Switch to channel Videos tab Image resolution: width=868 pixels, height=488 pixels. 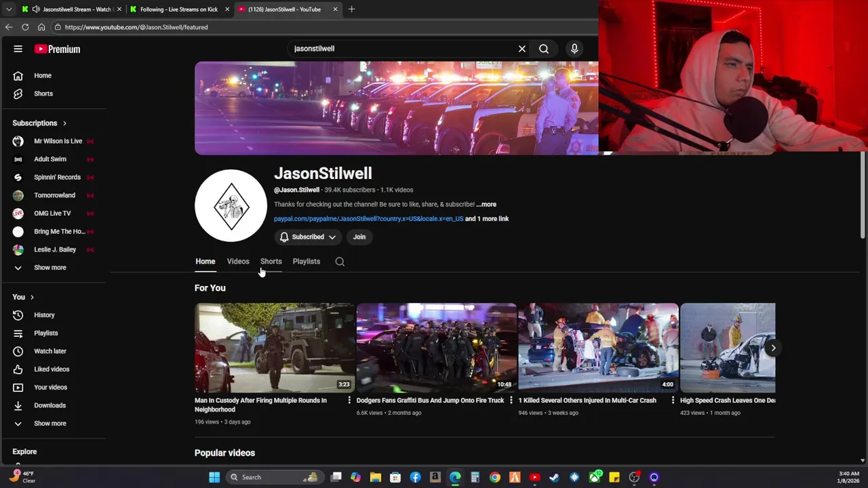coord(238,262)
